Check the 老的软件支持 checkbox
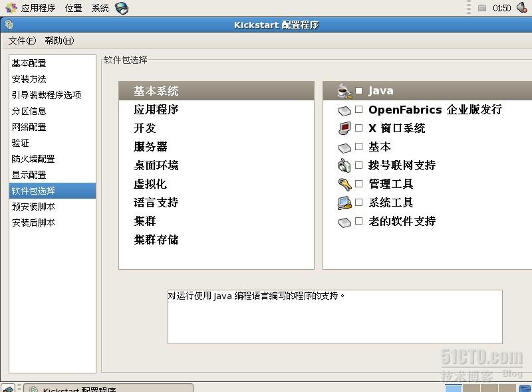This screenshot has width=532, height=392. 358,221
